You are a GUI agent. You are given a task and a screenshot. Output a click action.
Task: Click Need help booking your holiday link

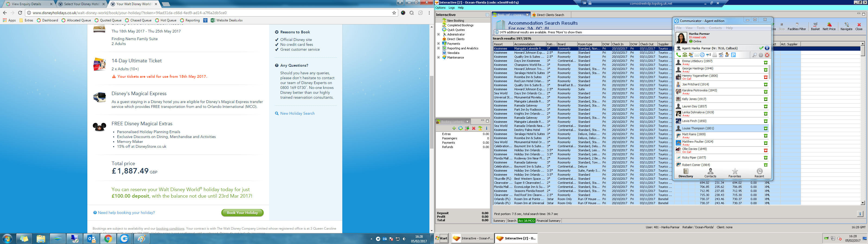126,213
